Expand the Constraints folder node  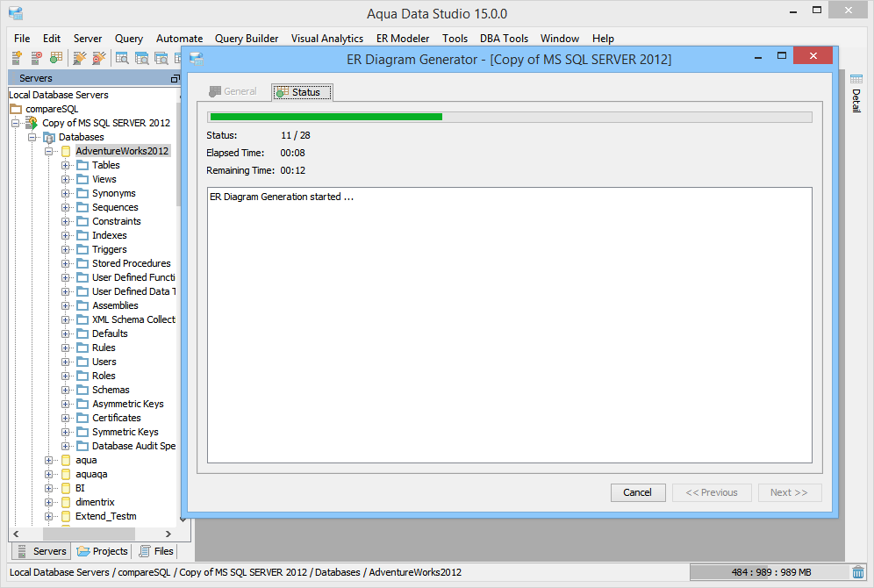point(66,221)
